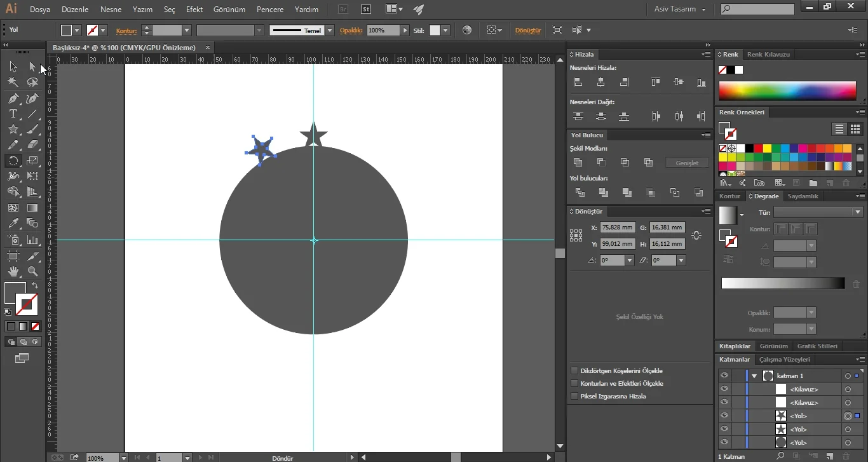Click the X position field 75,828 mm
This screenshot has height=462, width=868.
[618, 228]
